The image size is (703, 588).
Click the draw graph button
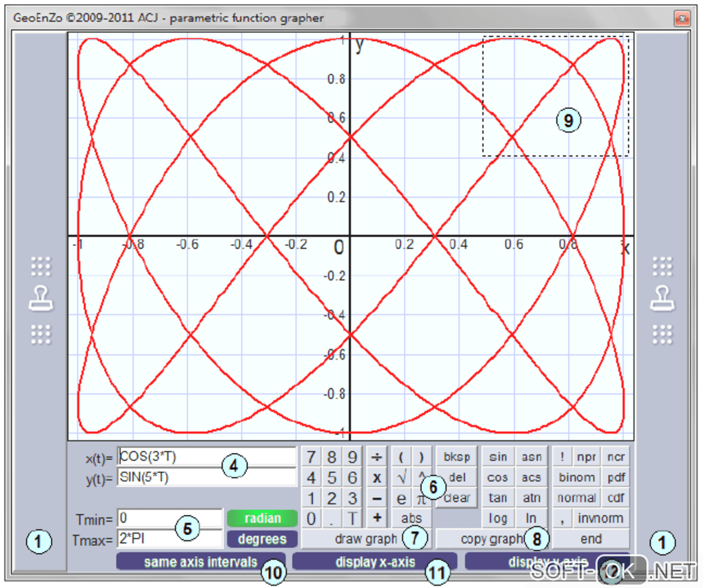366,538
